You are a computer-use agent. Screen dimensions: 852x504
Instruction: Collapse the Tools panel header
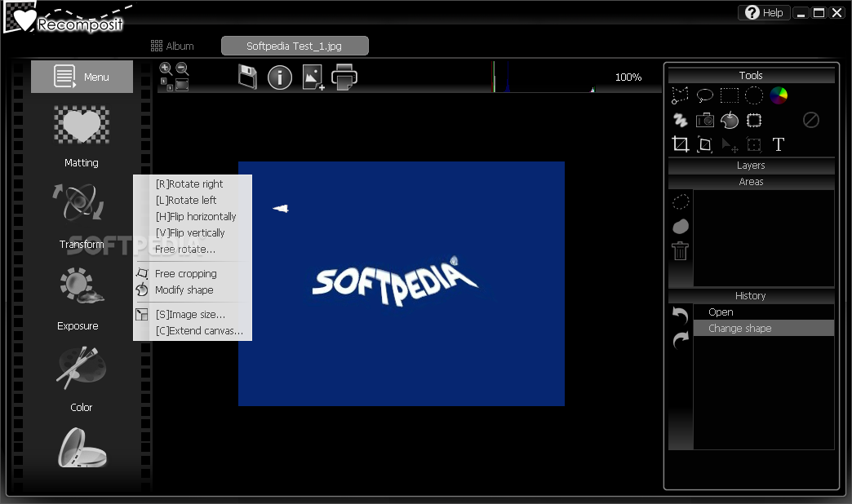pyautogui.click(x=751, y=76)
